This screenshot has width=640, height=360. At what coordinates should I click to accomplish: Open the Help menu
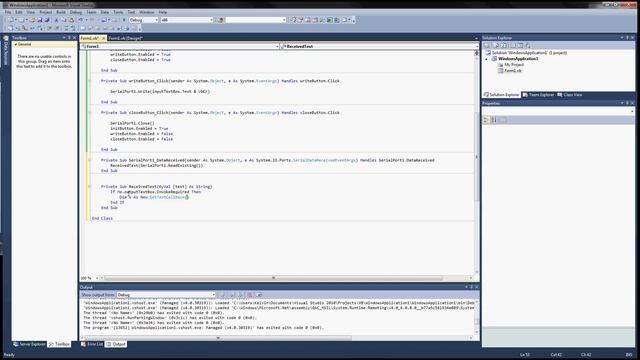[162, 12]
